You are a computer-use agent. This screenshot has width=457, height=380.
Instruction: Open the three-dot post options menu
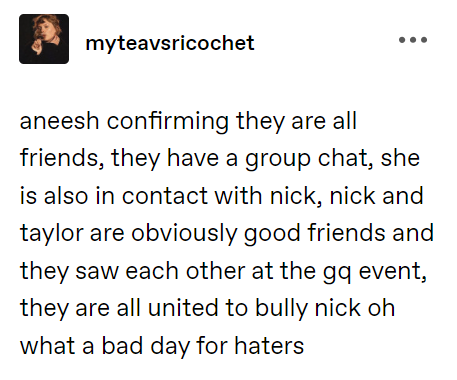tap(413, 40)
